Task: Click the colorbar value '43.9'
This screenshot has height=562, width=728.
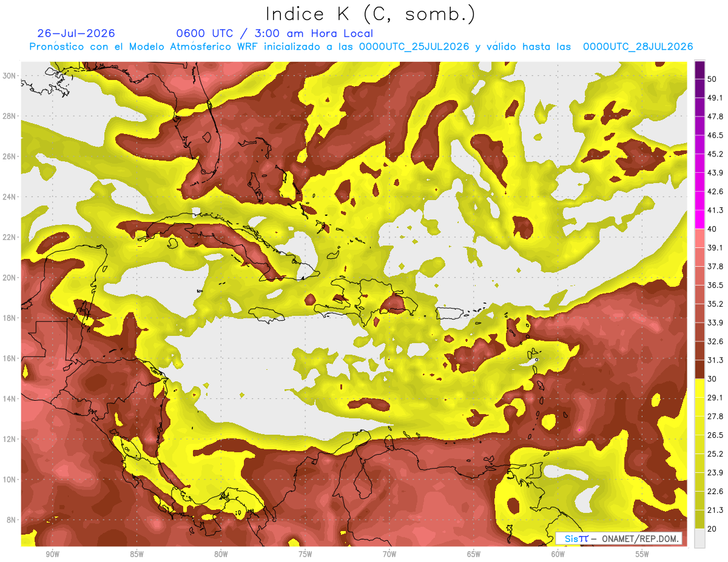Action: 715,173
